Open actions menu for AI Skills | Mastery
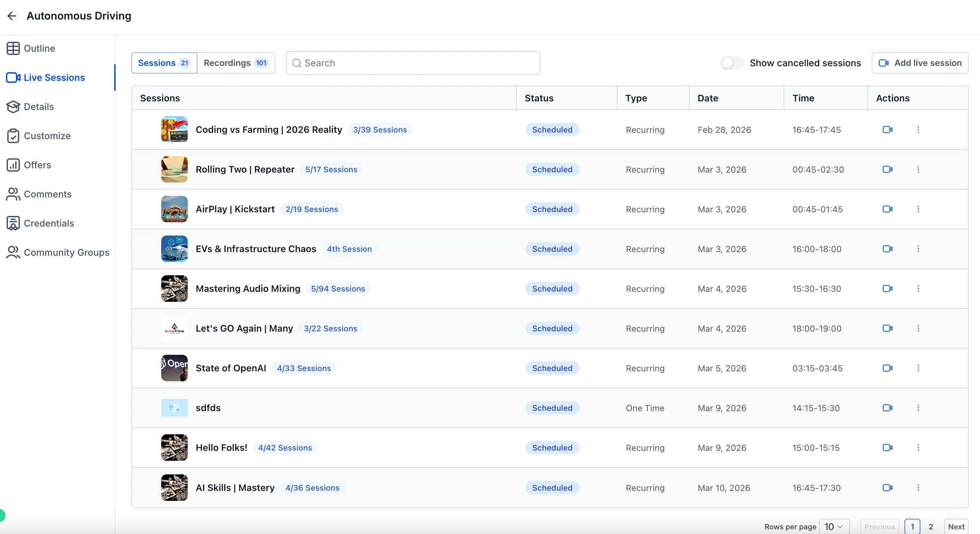Image resolution: width=980 pixels, height=534 pixels. [919, 488]
